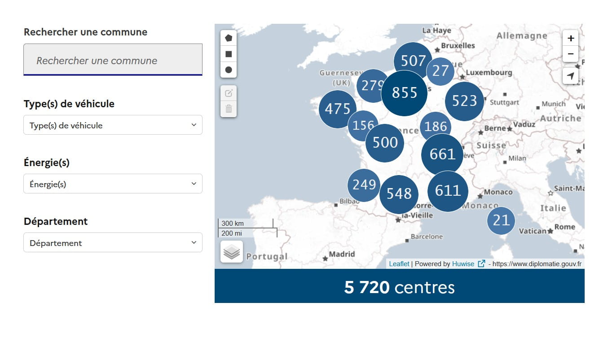Image resolution: width=608 pixels, height=364 pixels.
Task: Zoom out on the map
Action: [570, 54]
